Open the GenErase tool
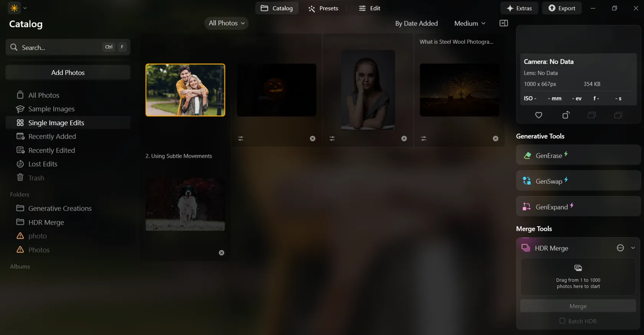The width and height of the screenshot is (644, 335). [x=578, y=155]
